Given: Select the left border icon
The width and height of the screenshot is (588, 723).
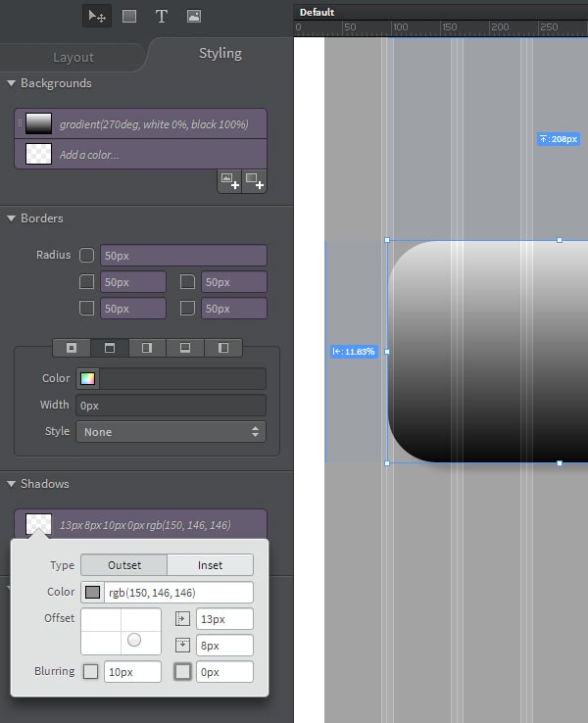Looking at the screenshot, I should (223, 348).
